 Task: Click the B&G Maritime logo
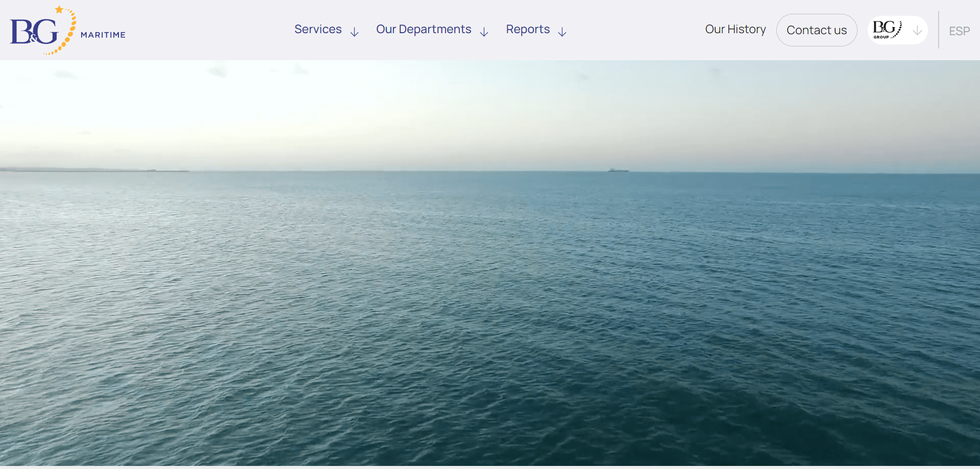[35, 32]
